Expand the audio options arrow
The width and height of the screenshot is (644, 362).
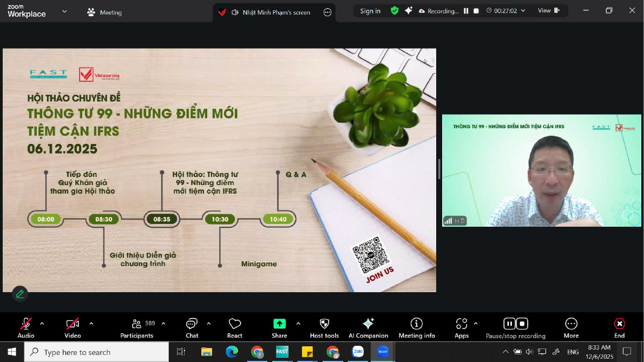[42, 324]
